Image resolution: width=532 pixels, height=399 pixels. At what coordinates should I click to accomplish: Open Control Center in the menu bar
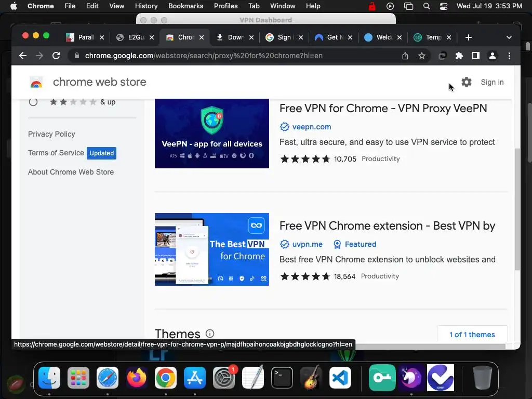click(444, 6)
